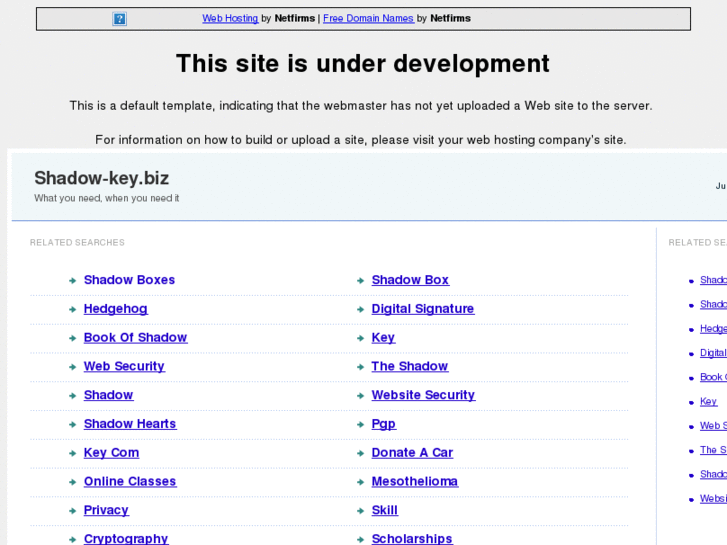727x545 pixels.
Task: Click the arrow icon beside Privacy
Action: click(72, 510)
